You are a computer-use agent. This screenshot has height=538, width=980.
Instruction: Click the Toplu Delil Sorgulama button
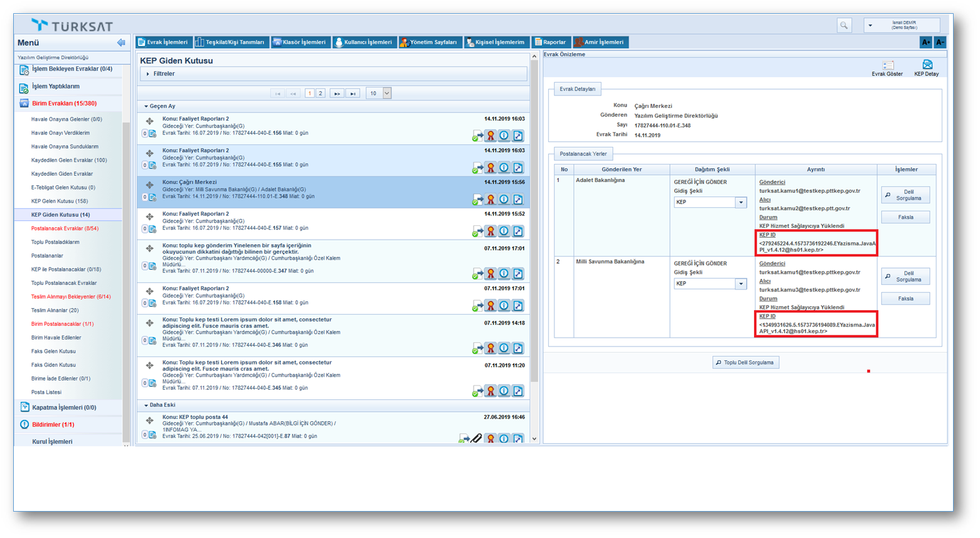[746, 362]
